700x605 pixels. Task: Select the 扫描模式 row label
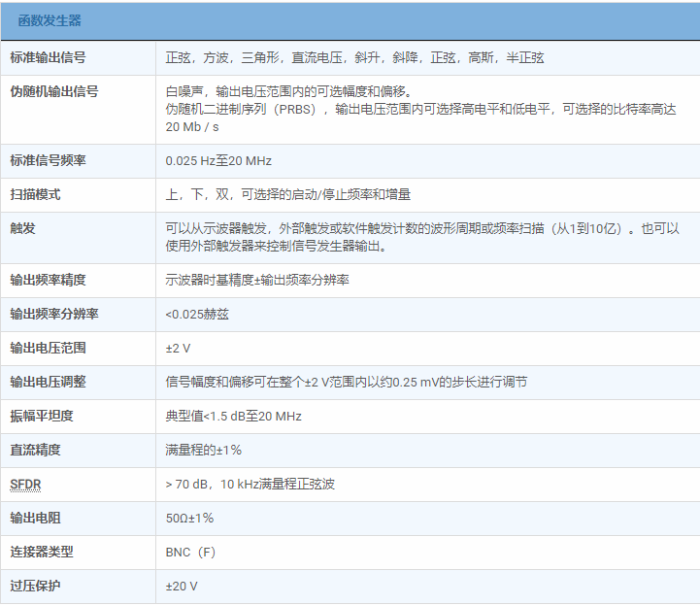pos(35,194)
